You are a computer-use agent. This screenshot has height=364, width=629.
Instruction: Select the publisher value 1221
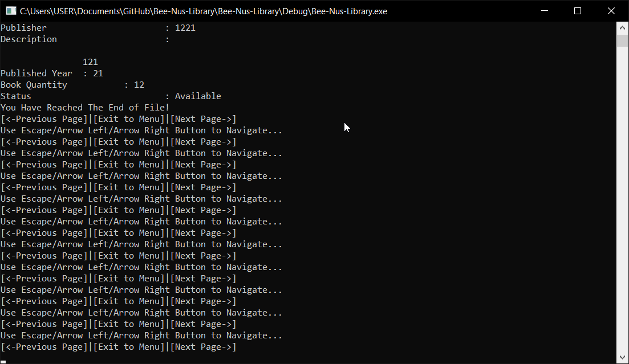click(x=185, y=28)
